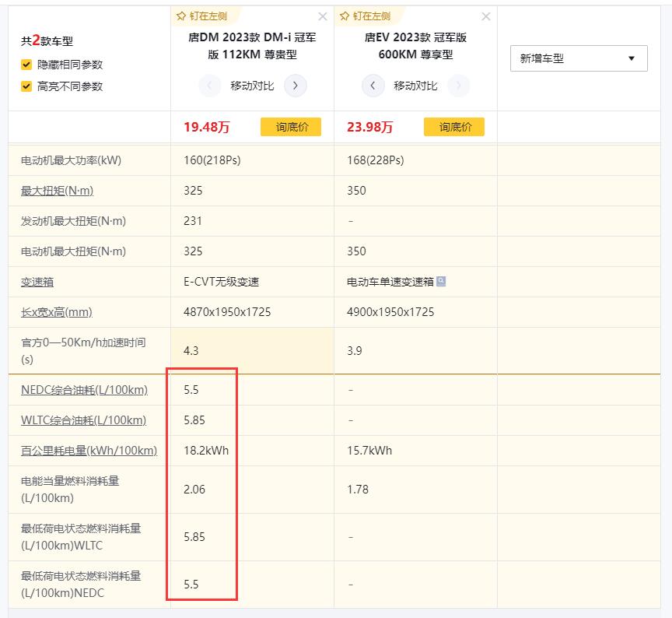The height and width of the screenshot is (618, 672).
Task: Open 百公里耗电量(kWh/100km) link
Action: pyautogui.click(x=89, y=451)
